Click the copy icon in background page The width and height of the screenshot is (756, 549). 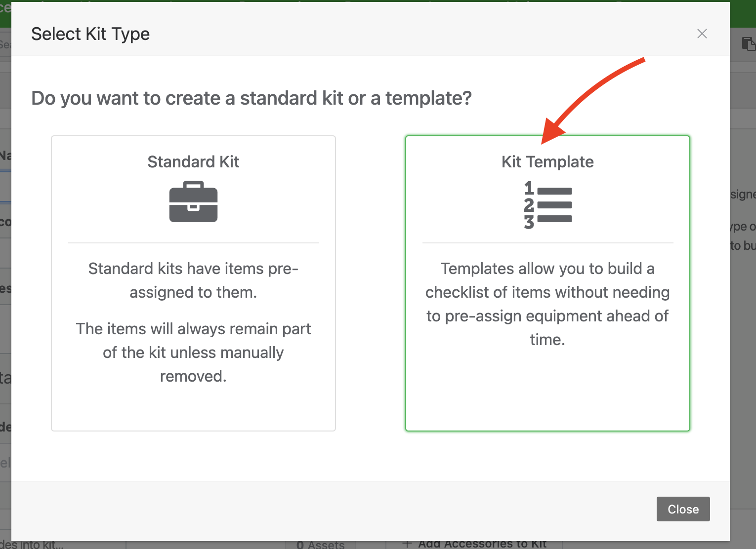point(749,44)
